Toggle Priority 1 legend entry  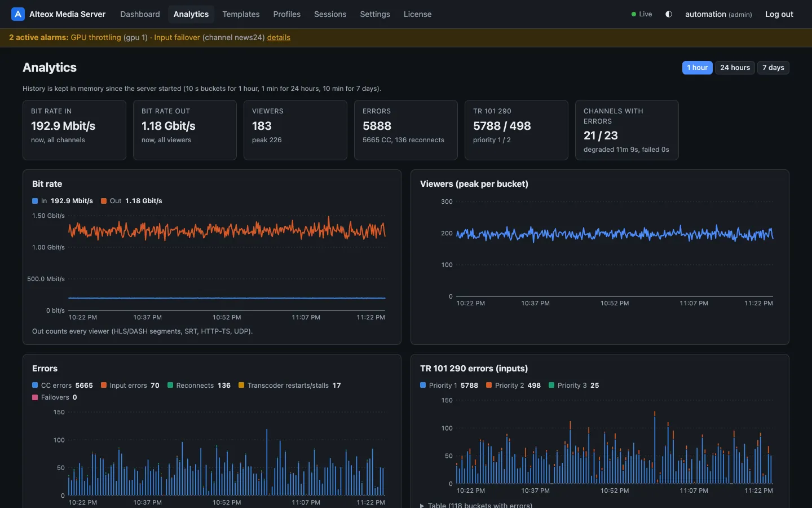449,386
